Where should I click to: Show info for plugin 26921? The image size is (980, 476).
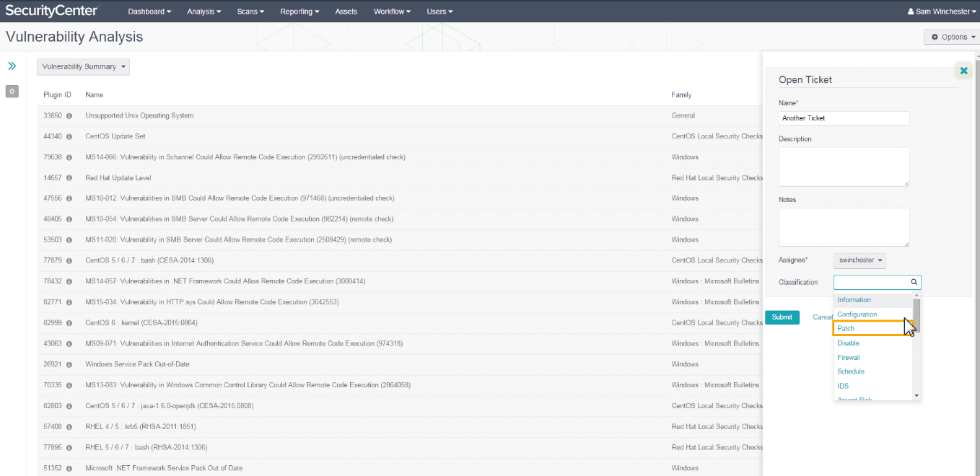[69, 364]
